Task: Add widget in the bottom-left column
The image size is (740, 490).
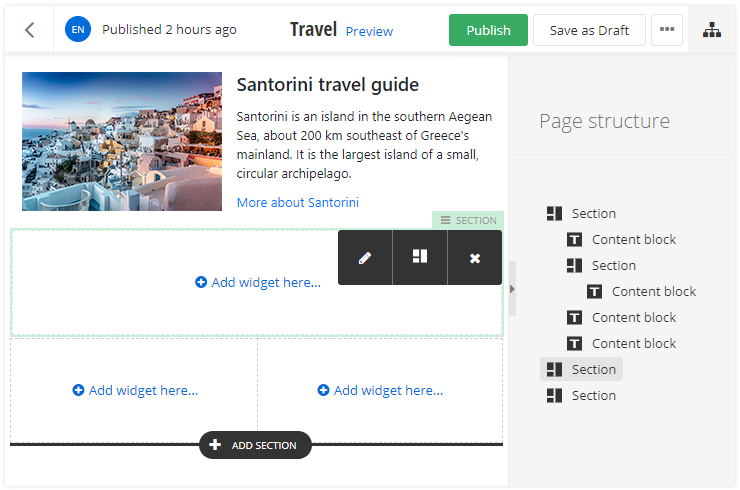Action: [x=135, y=391]
